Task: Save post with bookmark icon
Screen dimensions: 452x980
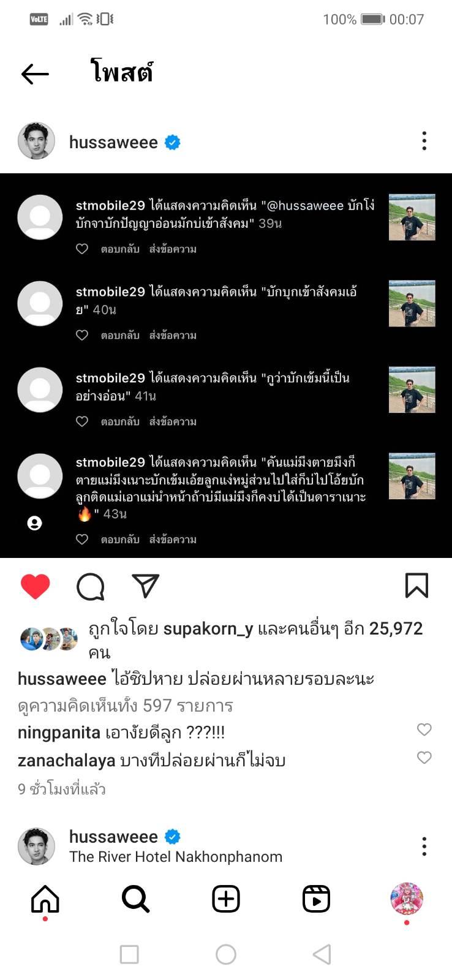Action: 416,586
